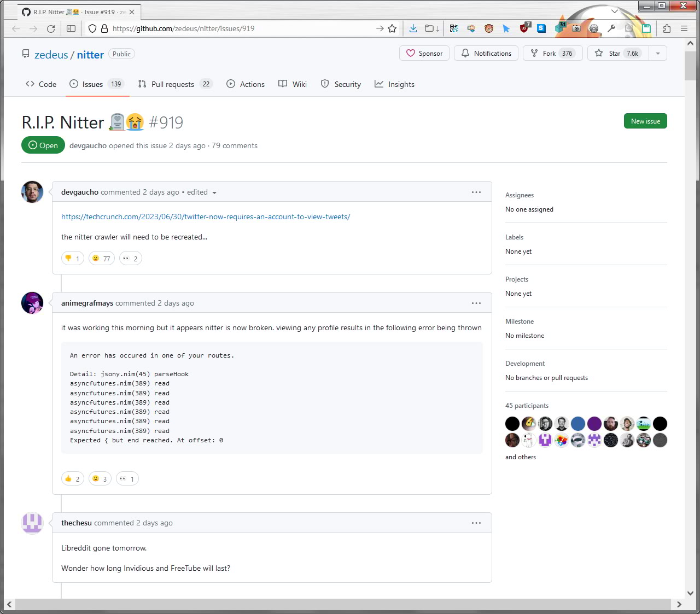Expand the edited history dropdown
This screenshot has width=700, height=614.
pos(202,192)
